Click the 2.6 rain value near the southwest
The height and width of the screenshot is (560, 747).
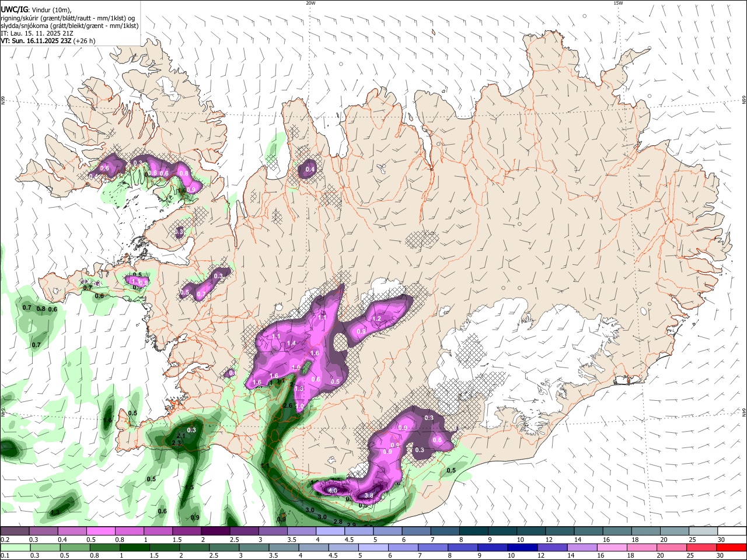tap(287, 405)
